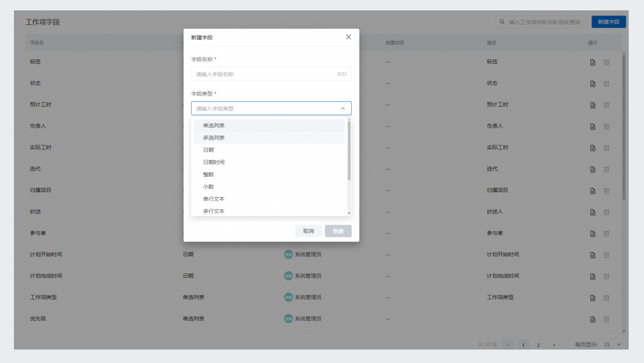The height and width of the screenshot is (363, 644).
Task: Click trash icon in 计划开始时间 row
Action: pos(606,255)
